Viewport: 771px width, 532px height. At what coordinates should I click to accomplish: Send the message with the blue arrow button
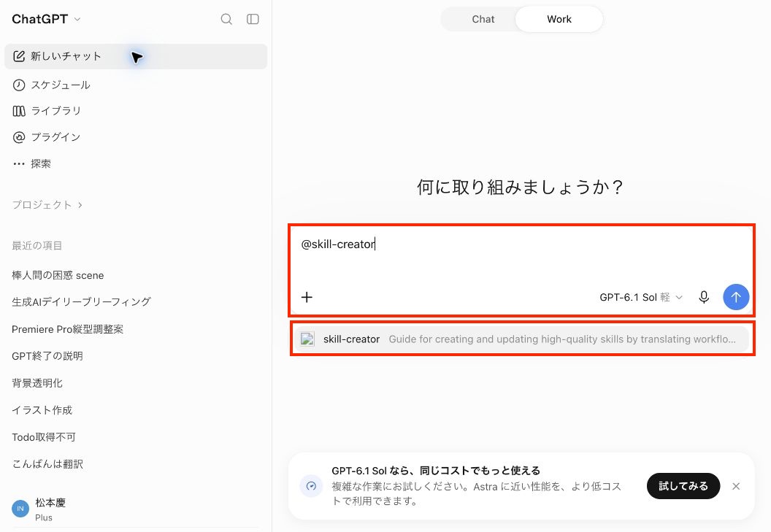pyautogui.click(x=736, y=297)
